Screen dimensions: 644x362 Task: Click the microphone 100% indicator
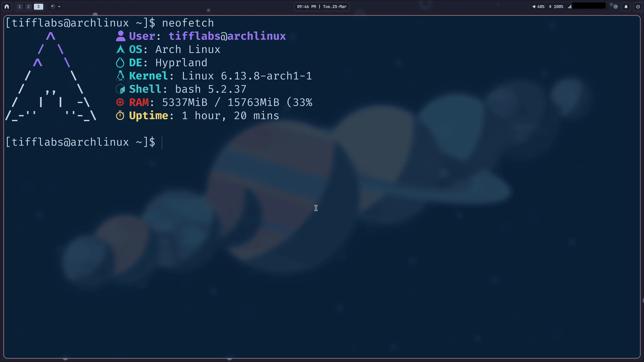[556, 7]
